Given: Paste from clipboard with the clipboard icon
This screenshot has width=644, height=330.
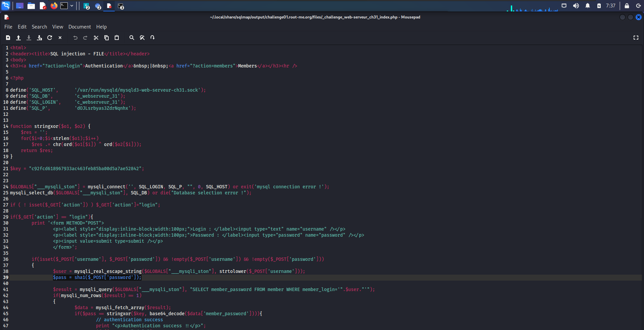Looking at the screenshot, I should point(117,38).
